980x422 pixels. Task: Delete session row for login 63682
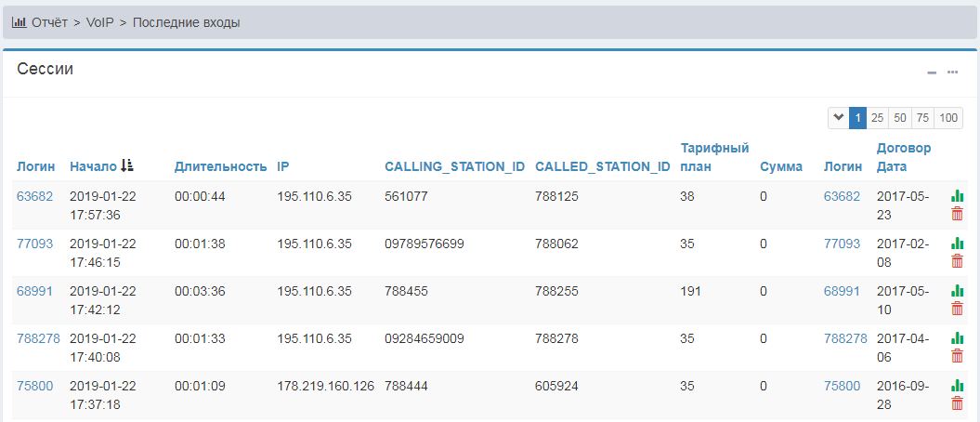[957, 214]
